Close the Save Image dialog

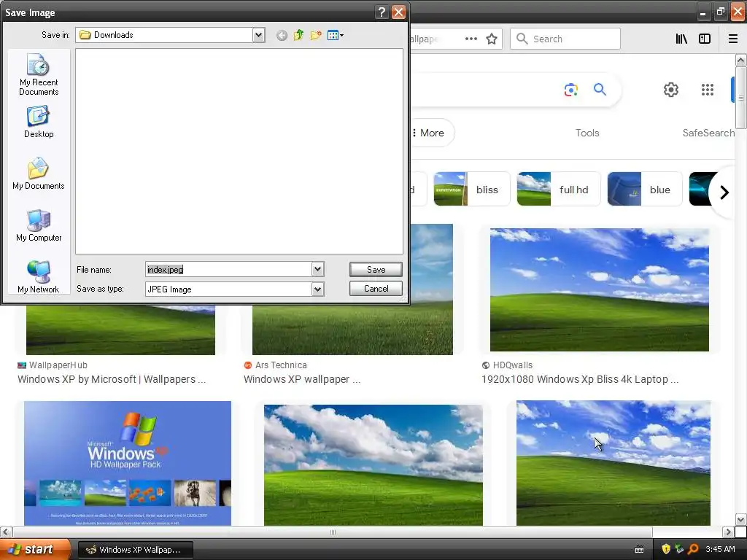point(398,12)
